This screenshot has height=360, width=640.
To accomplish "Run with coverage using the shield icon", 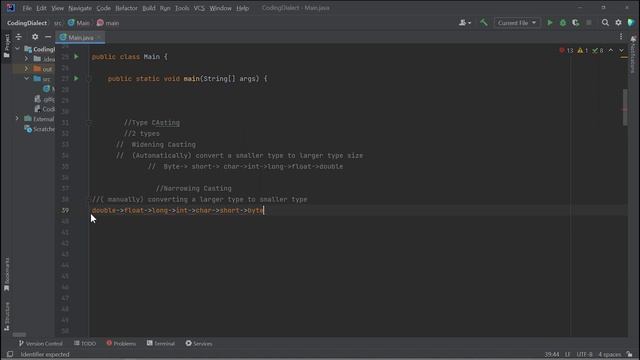I will 576,23.
